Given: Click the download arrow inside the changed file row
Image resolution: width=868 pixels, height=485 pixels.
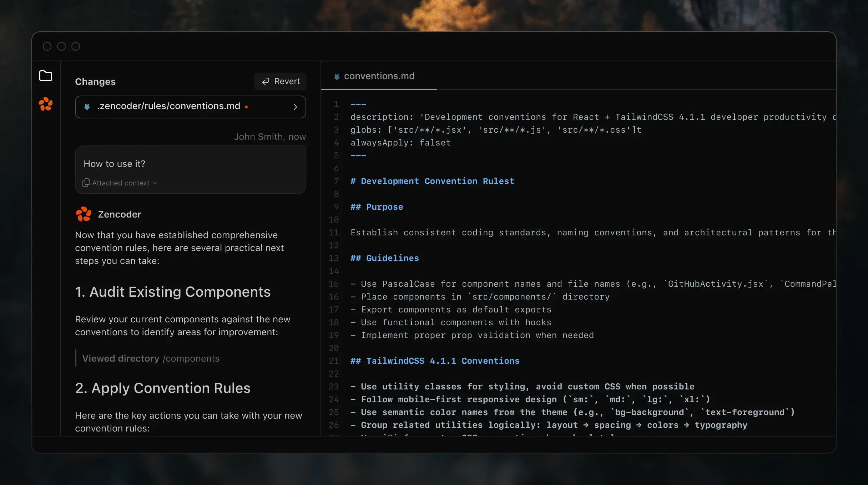Looking at the screenshot, I should (x=87, y=106).
